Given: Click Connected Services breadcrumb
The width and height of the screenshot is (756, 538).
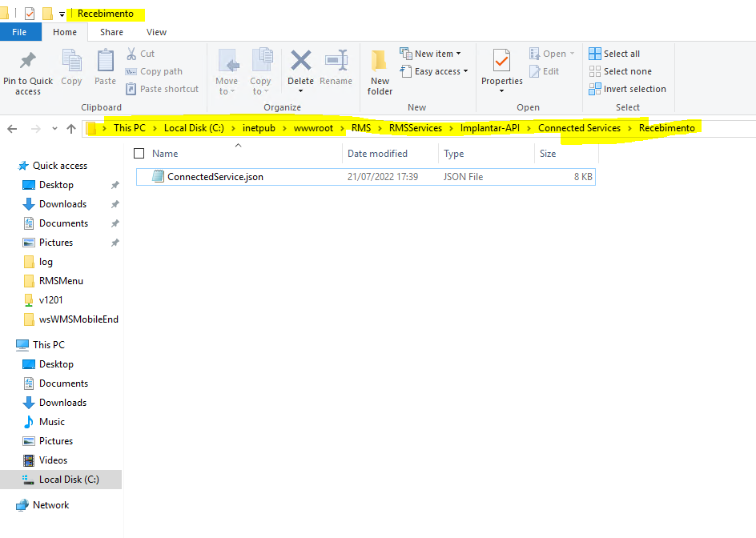Looking at the screenshot, I should pyautogui.click(x=579, y=128).
